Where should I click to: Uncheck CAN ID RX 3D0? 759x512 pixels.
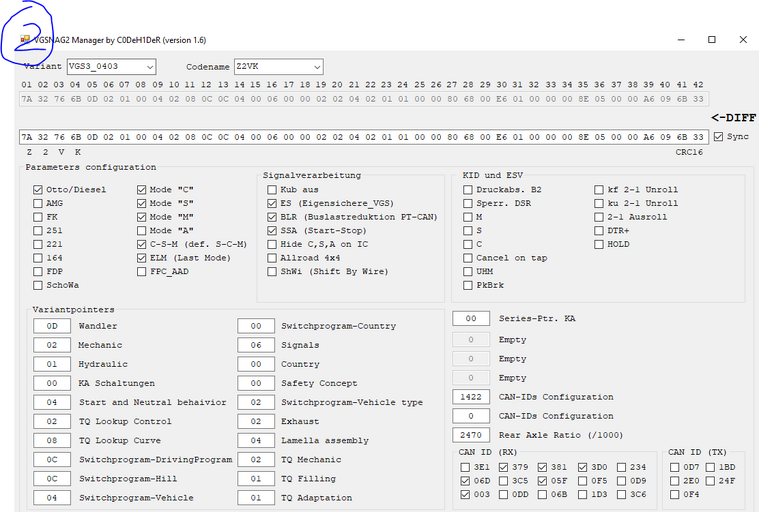(596, 467)
